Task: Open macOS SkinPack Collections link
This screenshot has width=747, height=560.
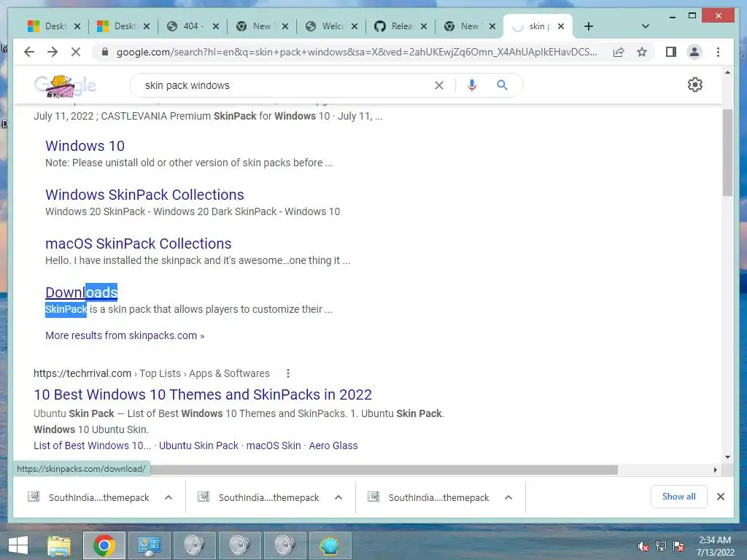Action: [138, 244]
